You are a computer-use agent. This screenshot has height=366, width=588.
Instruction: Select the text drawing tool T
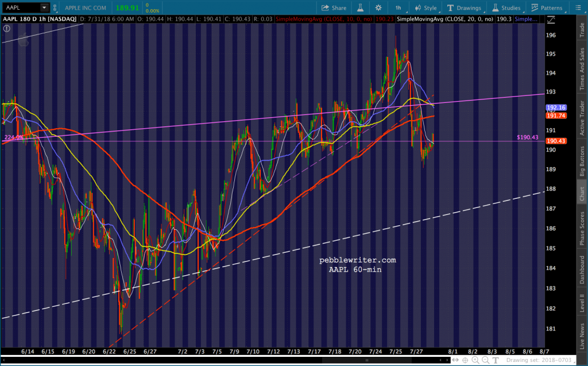tap(496, 360)
